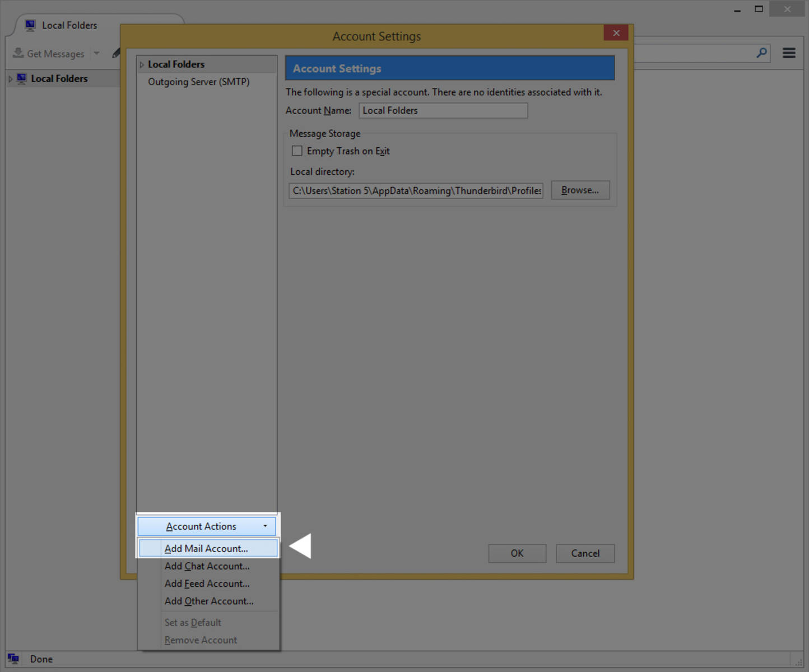Screen dimensions: 809x672
Task: Choose Add Mail Account from menu
Action: (x=208, y=548)
